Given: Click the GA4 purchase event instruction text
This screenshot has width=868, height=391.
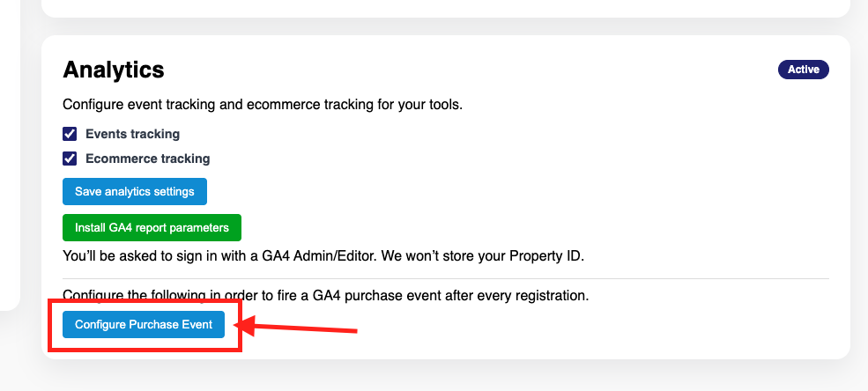Looking at the screenshot, I should click(325, 295).
